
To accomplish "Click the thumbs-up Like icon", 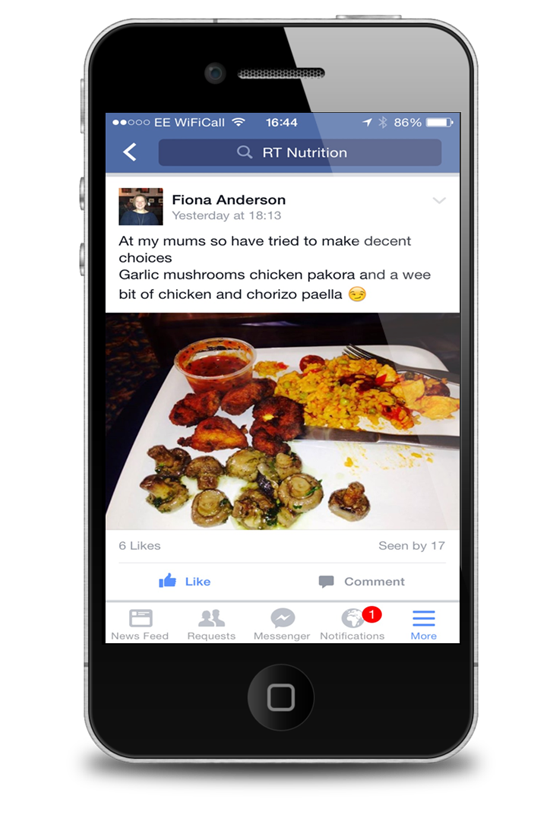I will click(x=167, y=581).
